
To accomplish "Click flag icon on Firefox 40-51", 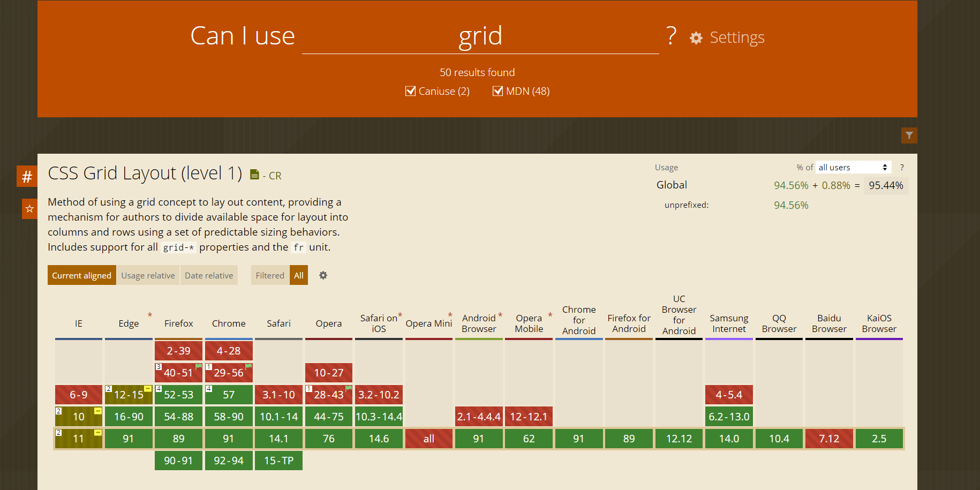I will point(199,367).
